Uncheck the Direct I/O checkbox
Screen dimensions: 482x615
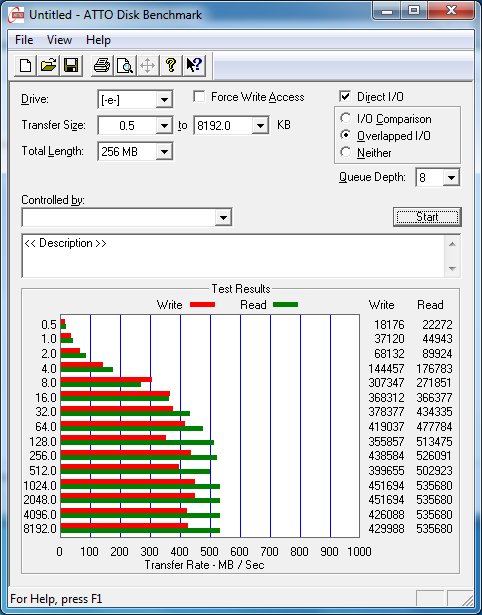point(345,96)
